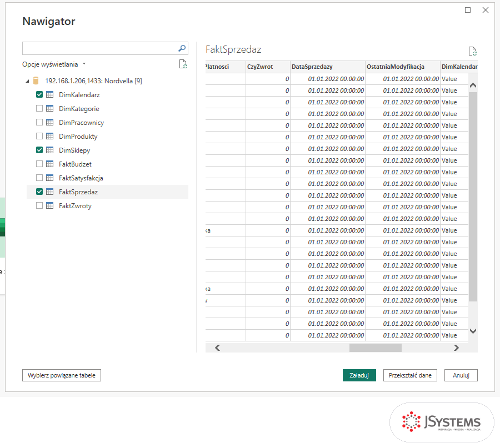Check the FaktZwroty checkbox
The height and width of the screenshot is (448, 500).
coord(39,205)
